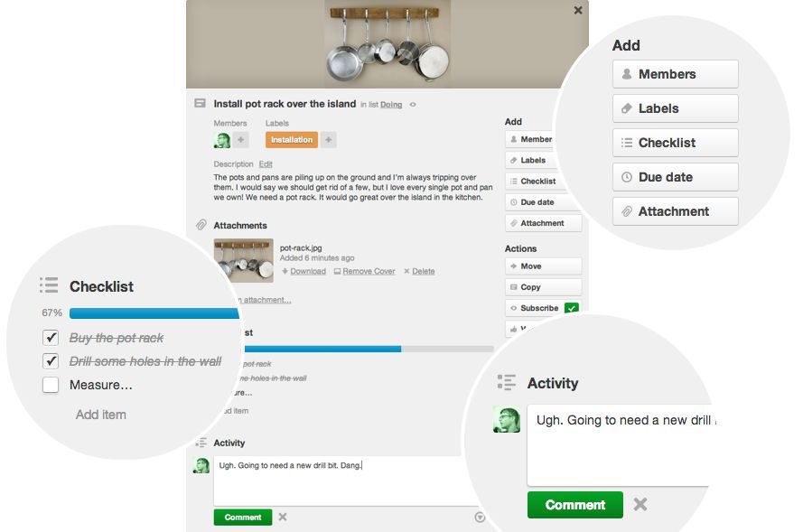The height and width of the screenshot is (532, 803).
Task: Uncheck the Buy the pot rack checkbox
Action: click(51, 338)
